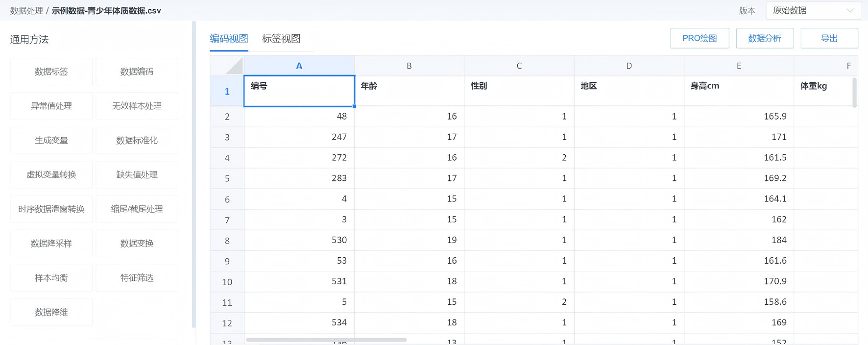Click cell with value 534
Screen dimensions: 868x345
[299, 322]
